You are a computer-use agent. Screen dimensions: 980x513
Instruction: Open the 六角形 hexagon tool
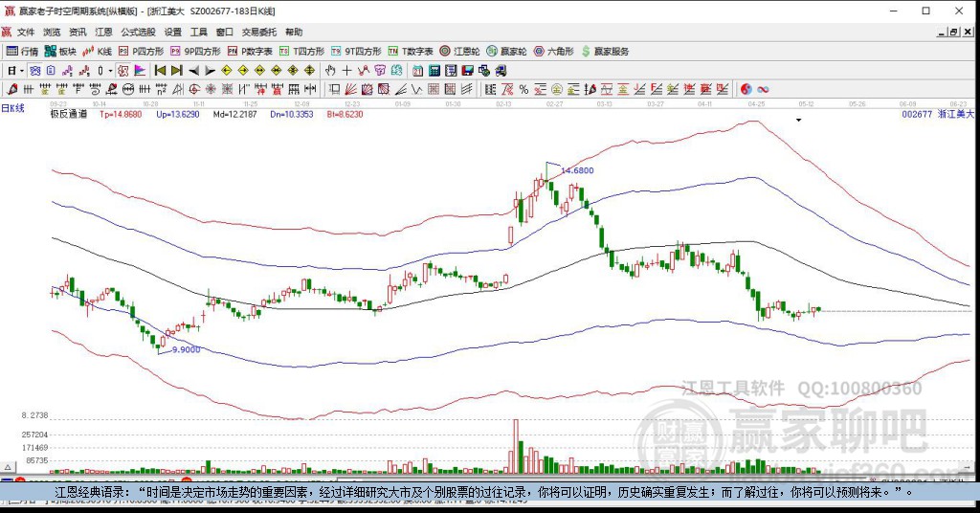pyautogui.click(x=554, y=52)
